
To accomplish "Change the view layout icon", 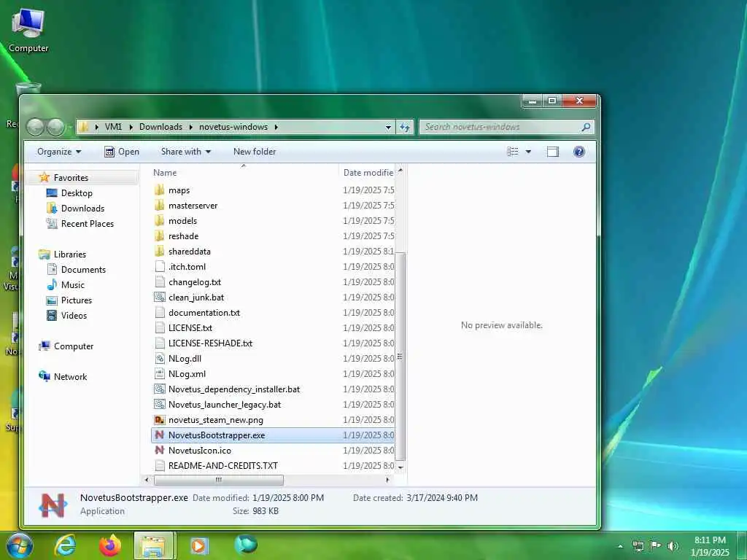I will click(x=513, y=152).
